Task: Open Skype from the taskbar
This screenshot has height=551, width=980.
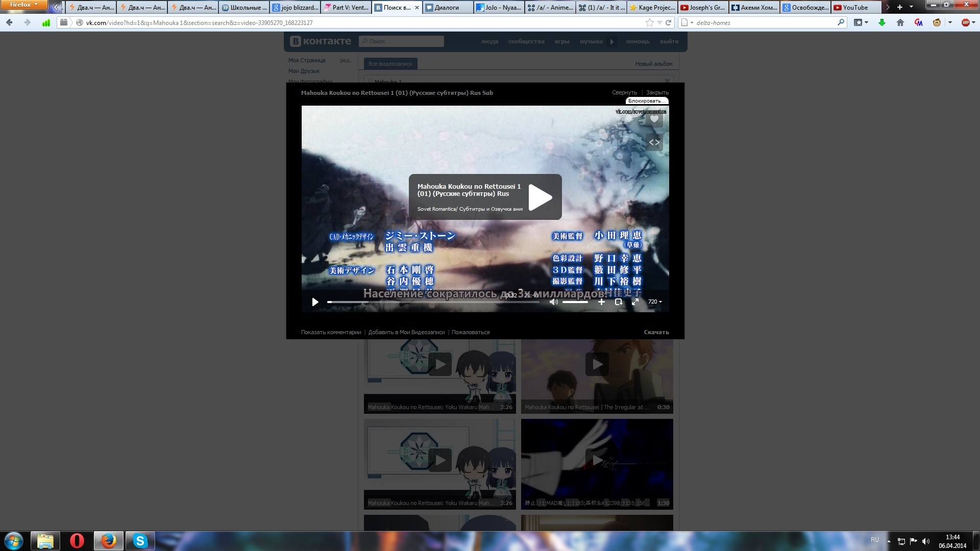Action: (x=140, y=541)
